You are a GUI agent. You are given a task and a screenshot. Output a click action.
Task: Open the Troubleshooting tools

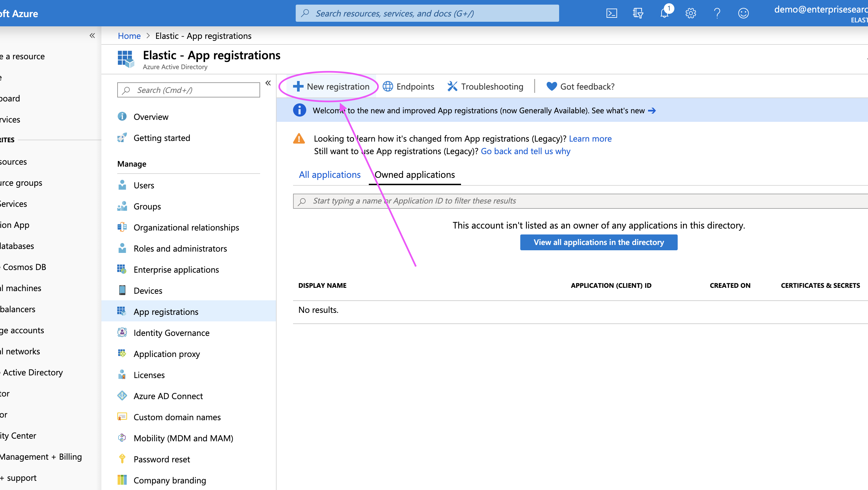(485, 87)
